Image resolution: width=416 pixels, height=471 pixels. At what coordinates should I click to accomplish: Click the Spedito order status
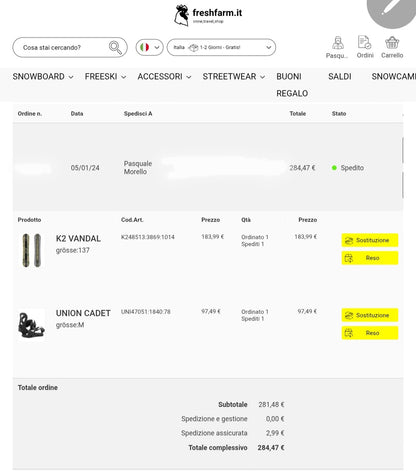[348, 168]
